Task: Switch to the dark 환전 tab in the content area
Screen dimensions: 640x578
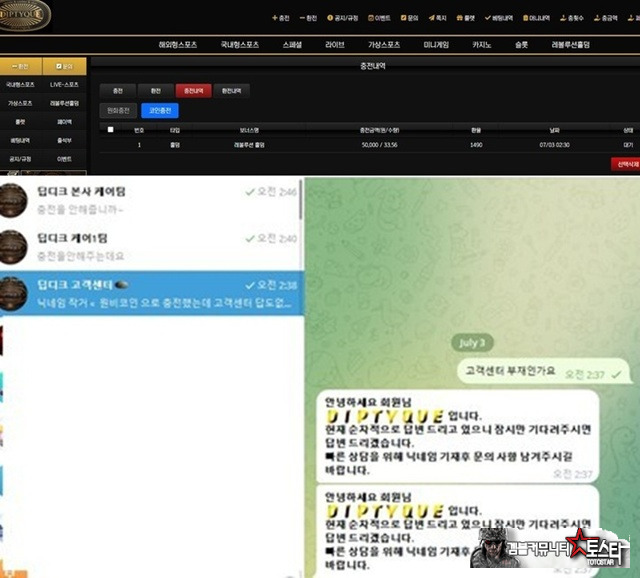Action: [x=156, y=91]
